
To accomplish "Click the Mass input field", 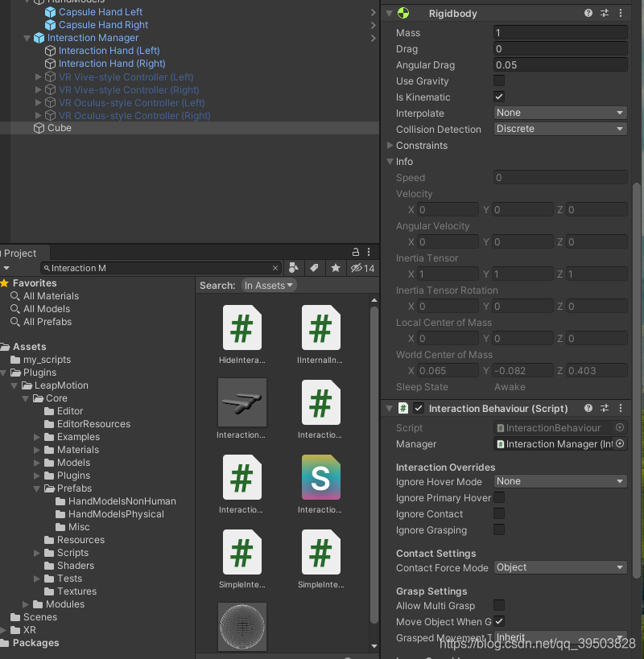I will pyautogui.click(x=560, y=32).
